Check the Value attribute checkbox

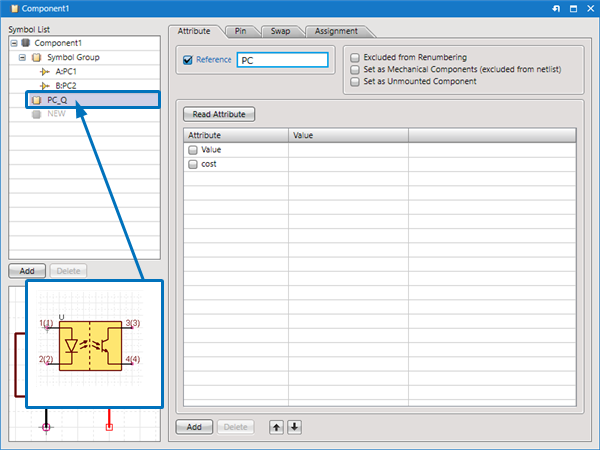(193, 150)
